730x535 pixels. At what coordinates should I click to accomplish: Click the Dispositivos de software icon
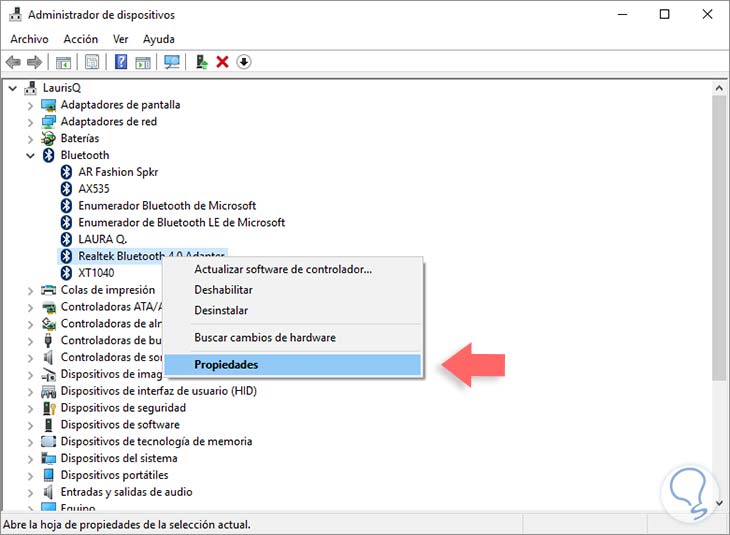(x=48, y=425)
